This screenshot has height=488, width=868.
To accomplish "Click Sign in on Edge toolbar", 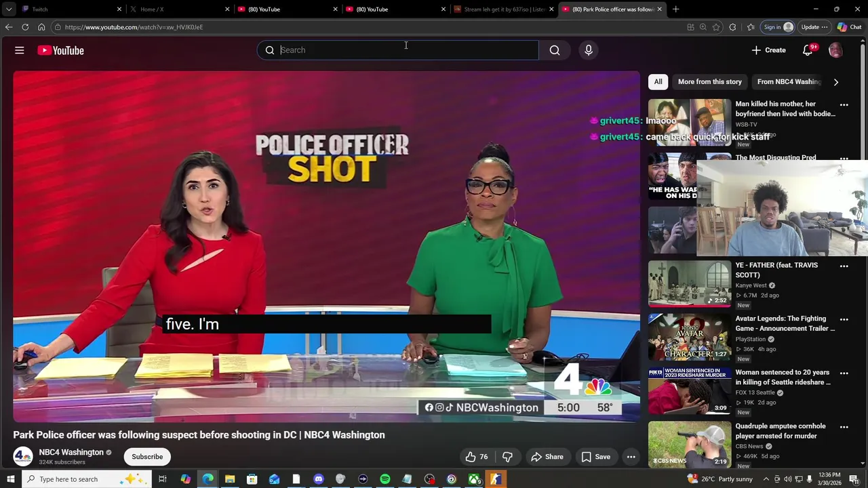I will point(778,27).
